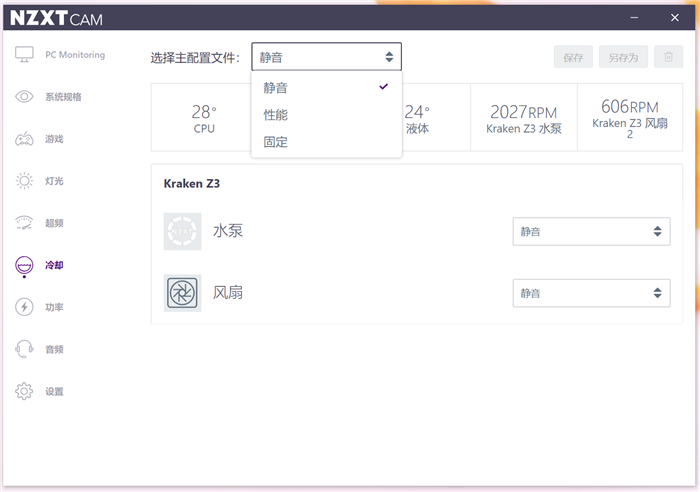700x492 pixels.
Task: Collapse the 选择主配置文件 dropdown
Action: (326, 57)
